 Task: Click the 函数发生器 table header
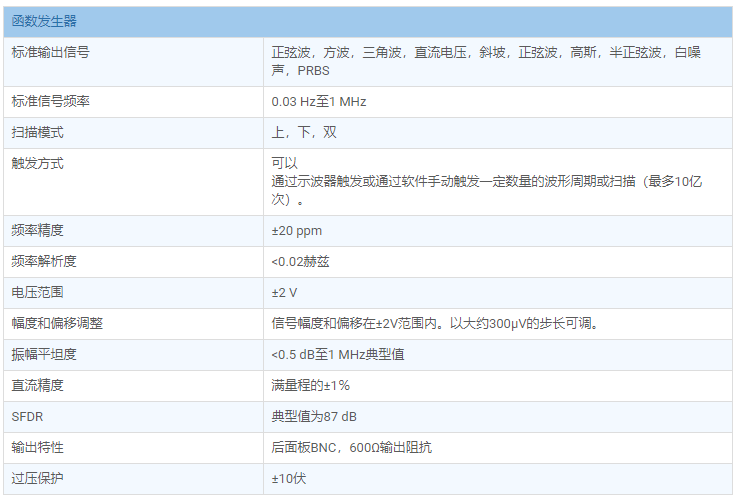[44, 21]
